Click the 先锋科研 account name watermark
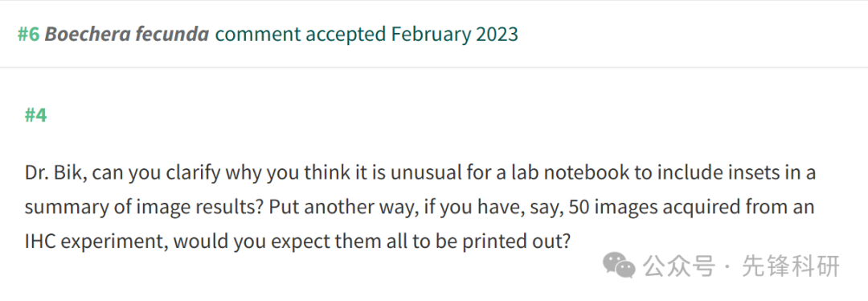The image size is (868, 301). point(792,266)
